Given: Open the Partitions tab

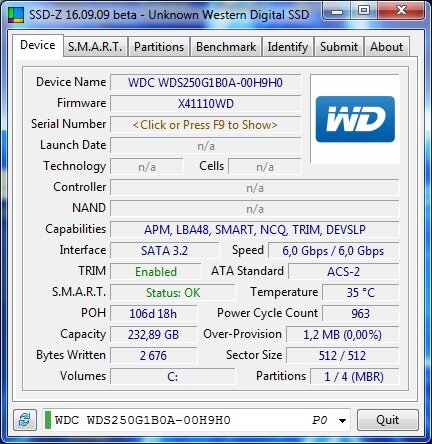Looking at the screenshot, I should (159, 47).
